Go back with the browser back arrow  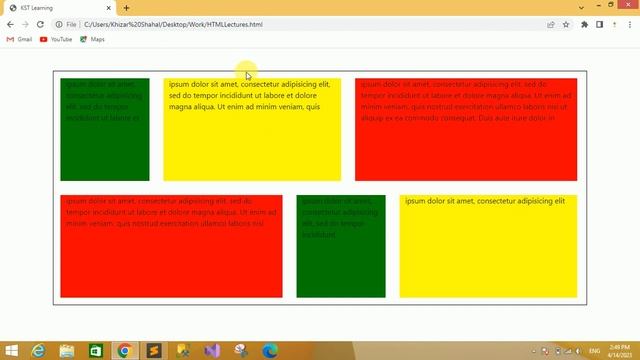click(10, 24)
